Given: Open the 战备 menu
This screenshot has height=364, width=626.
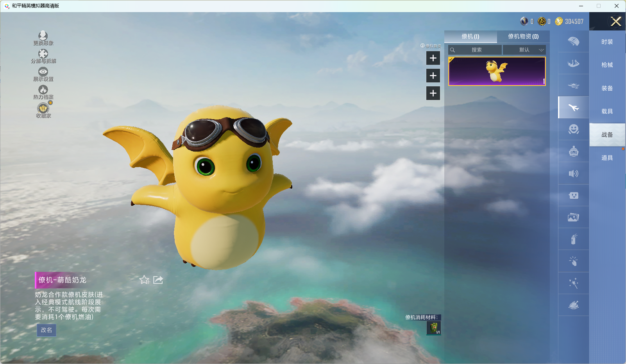Looking at the screenshot, I should coord(607,135).
